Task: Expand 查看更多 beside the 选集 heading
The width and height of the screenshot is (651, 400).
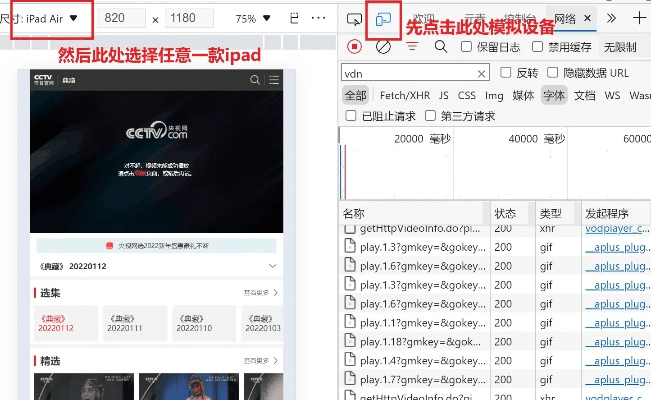Action: click(261, 293)
